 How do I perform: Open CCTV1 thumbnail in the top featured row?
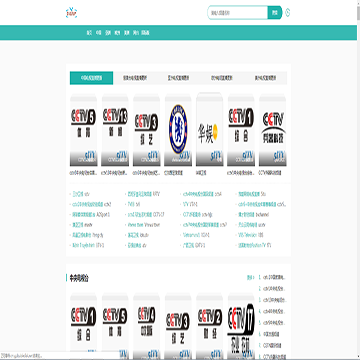241,130
